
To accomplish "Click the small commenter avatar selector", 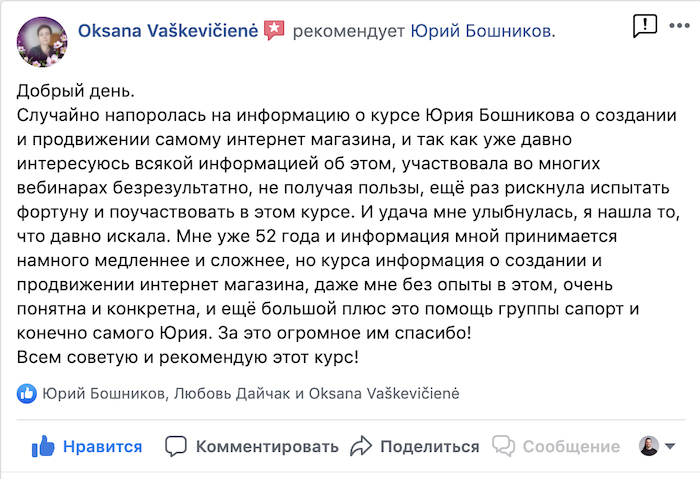I will pyautogui.click(x=649, y=446).
